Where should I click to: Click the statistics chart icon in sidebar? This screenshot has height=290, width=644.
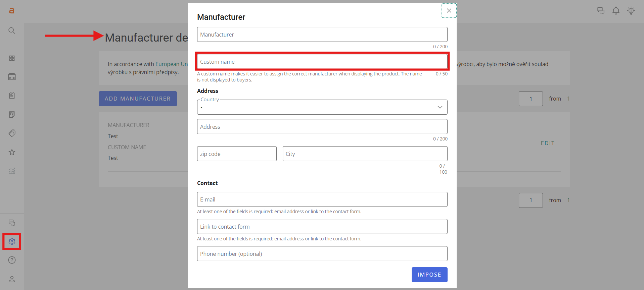click(x=12, y=171)
